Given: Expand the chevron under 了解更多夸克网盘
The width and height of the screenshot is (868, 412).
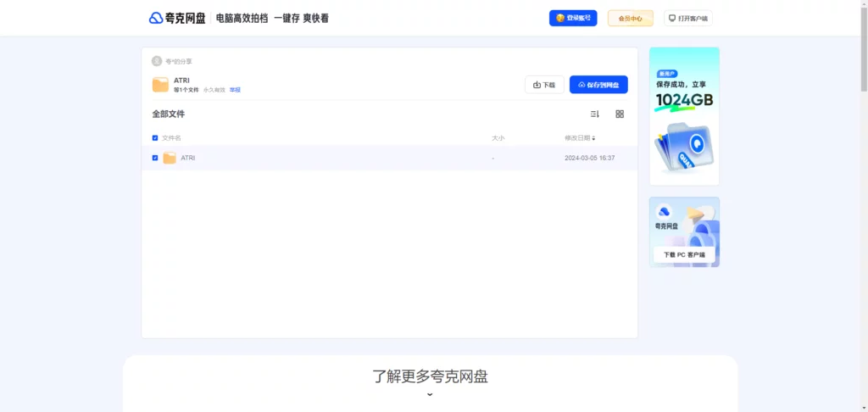Looking at the screenshot, I should (430, 394).
